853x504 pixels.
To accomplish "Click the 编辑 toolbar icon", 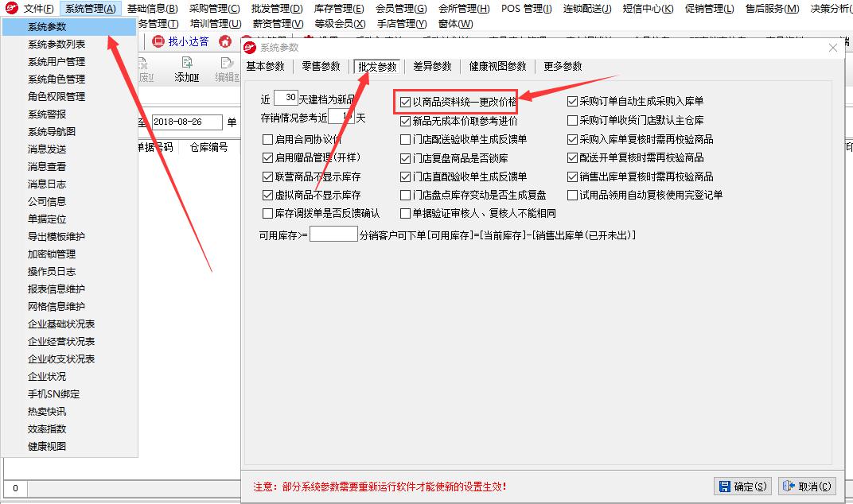I will (227, 64).
